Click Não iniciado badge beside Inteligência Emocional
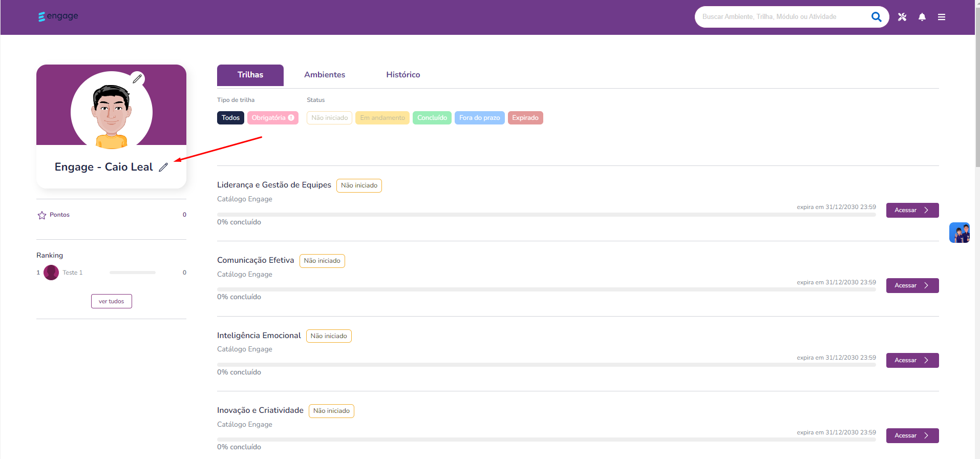 point(329,336)
